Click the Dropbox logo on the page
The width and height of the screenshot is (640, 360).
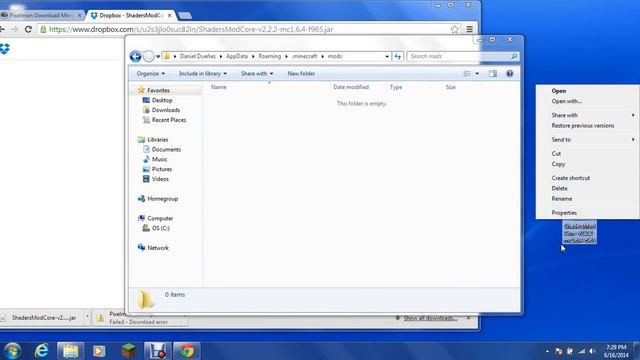(x=4, y=49)
